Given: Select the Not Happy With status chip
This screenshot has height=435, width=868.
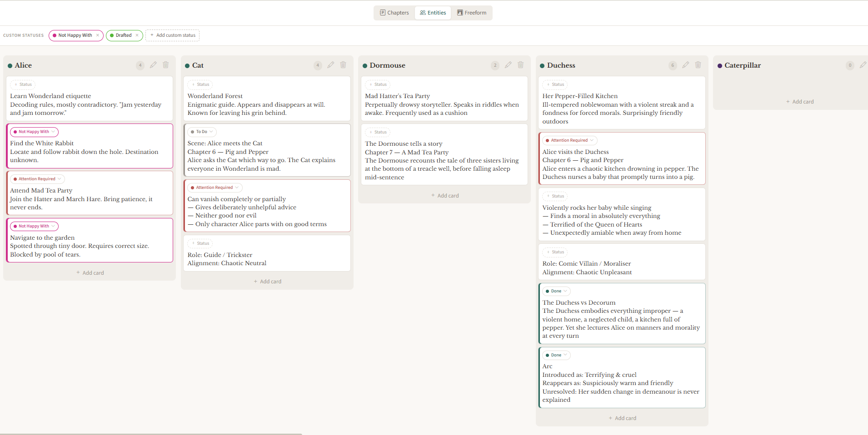Looking at the screenshot, I should 75,35.
